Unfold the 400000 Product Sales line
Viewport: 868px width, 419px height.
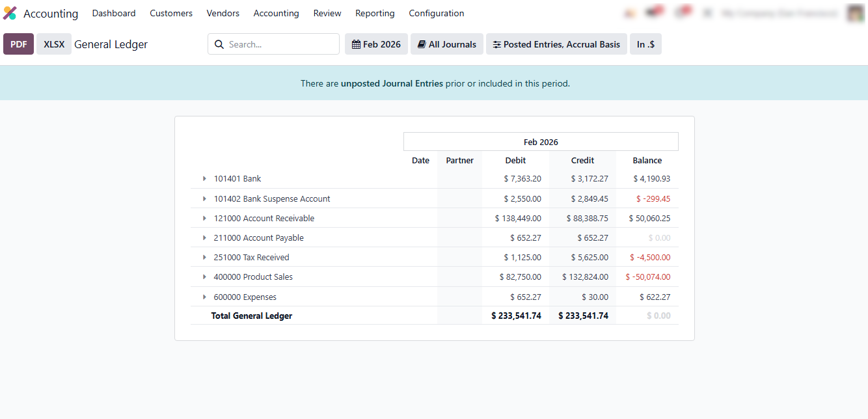[204, 277]
